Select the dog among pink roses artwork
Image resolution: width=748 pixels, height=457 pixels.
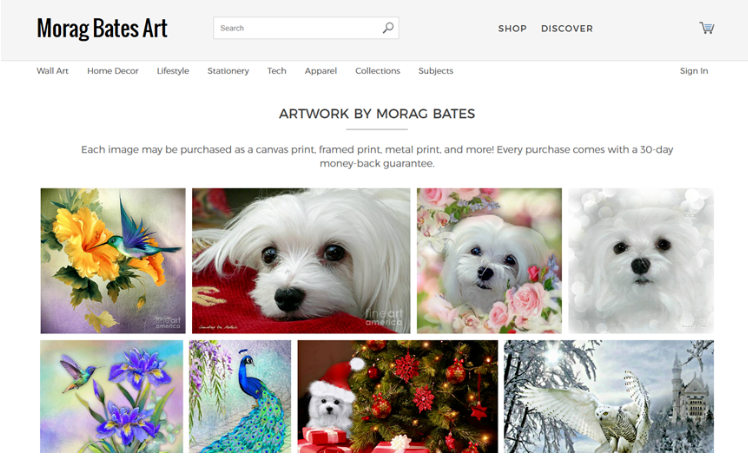point(489,260)
